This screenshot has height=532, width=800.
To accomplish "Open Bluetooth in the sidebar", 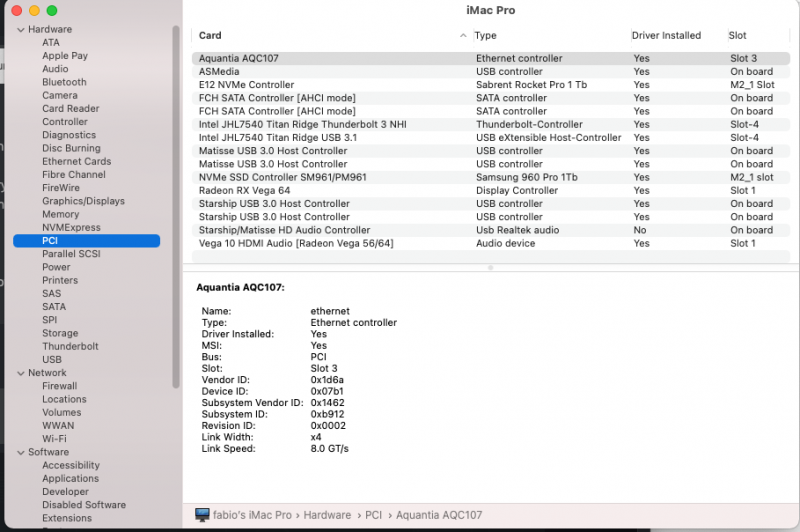I will point(64,82).
